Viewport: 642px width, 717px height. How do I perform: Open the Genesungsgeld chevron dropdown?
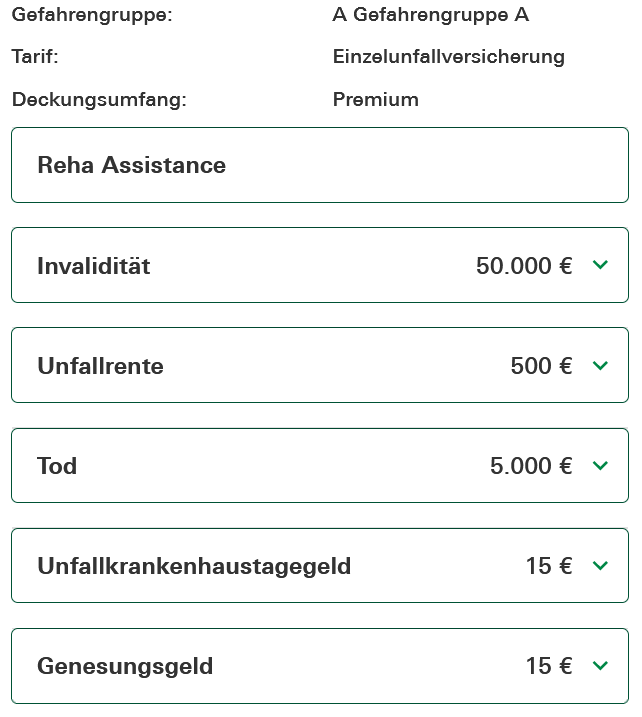[x=600, y=666]
